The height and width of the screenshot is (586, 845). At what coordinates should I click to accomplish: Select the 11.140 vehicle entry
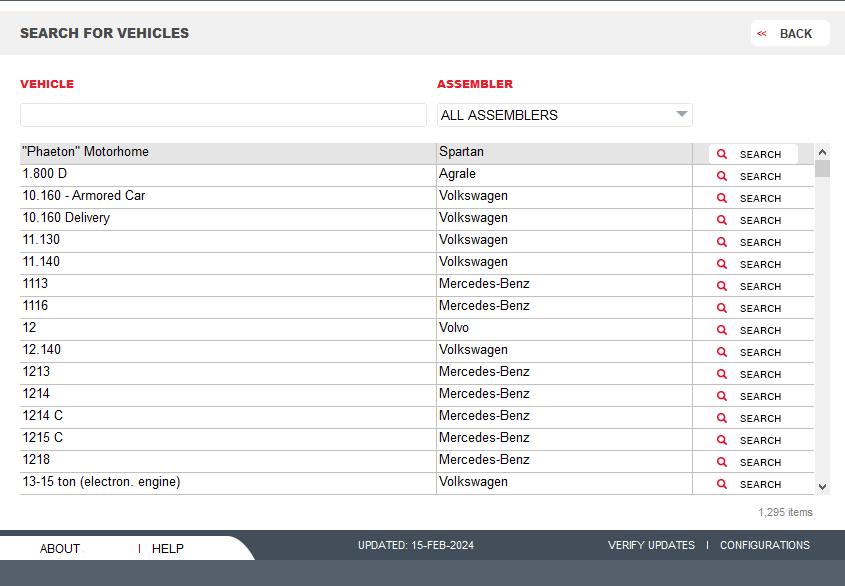41,262
